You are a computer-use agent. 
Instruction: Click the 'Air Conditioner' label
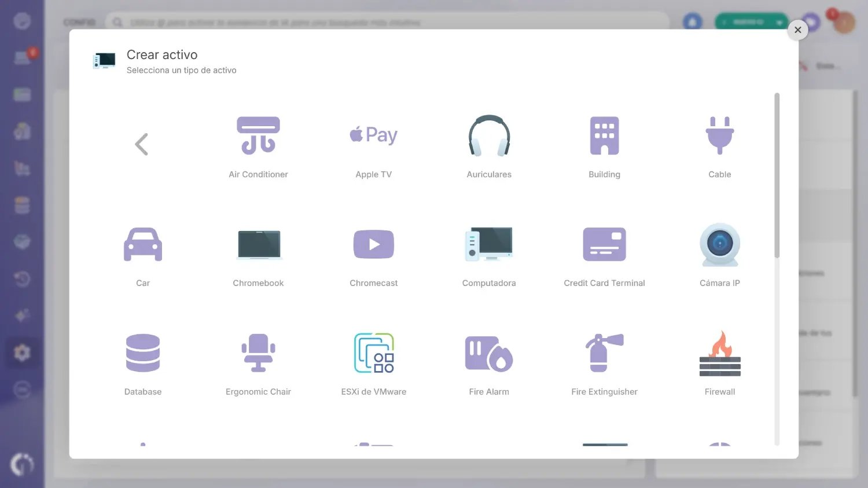tap(258, 174)
